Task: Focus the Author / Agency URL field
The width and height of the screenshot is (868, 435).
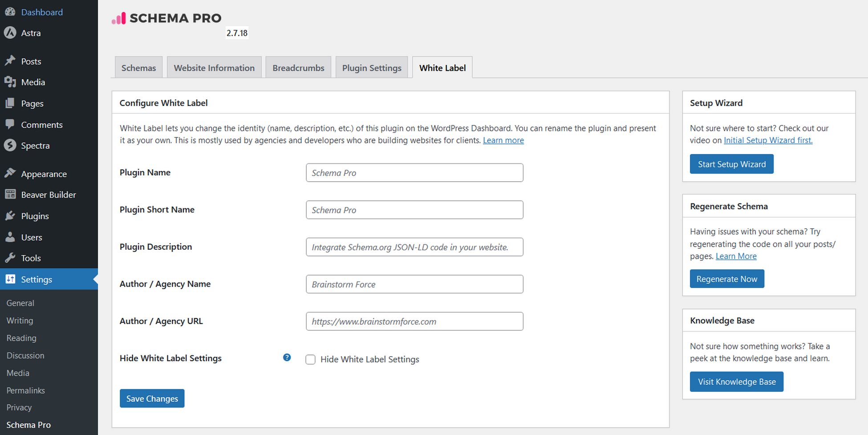Action: (414, 321)
